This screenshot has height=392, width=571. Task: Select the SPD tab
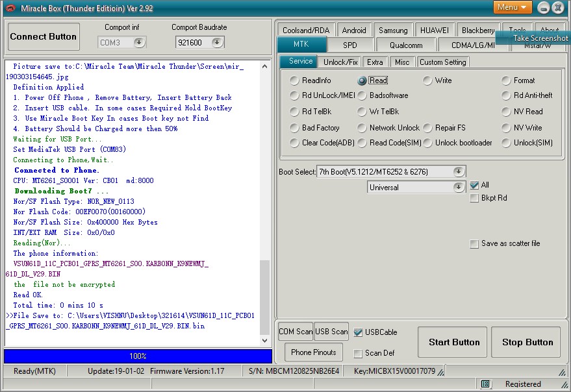tap(350, 45)
